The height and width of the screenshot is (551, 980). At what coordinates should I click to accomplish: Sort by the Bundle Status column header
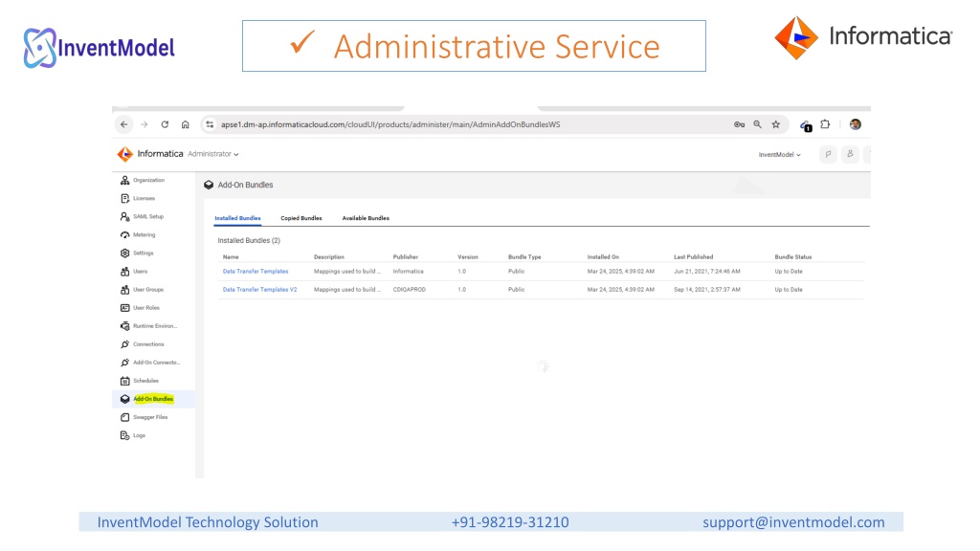click(x=793, y=256)
